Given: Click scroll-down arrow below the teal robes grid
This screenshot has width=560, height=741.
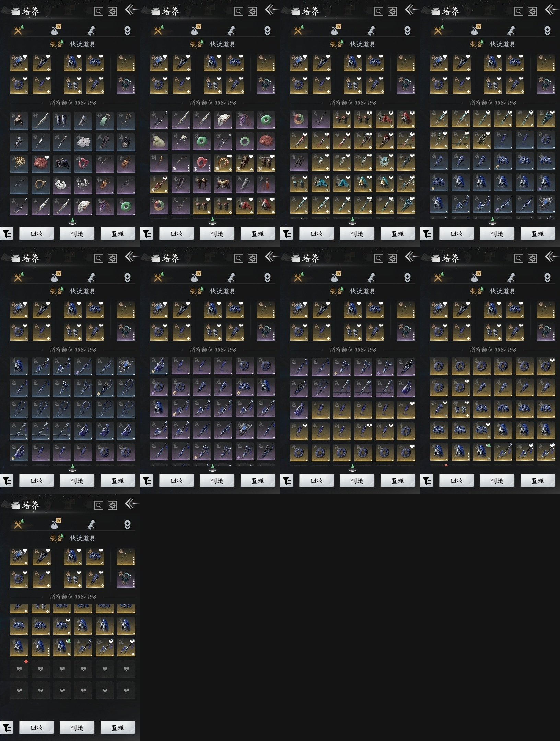Looking at the screenshot, I should point(353,221).
